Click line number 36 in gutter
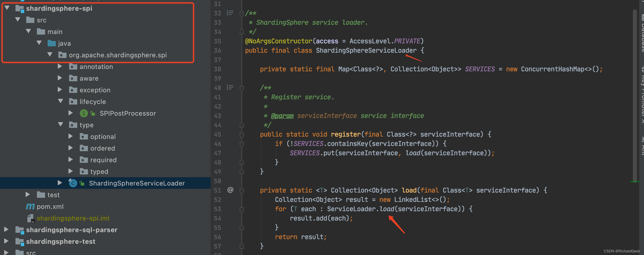Screen dimensions: 644x255 [x=217, y=51]
